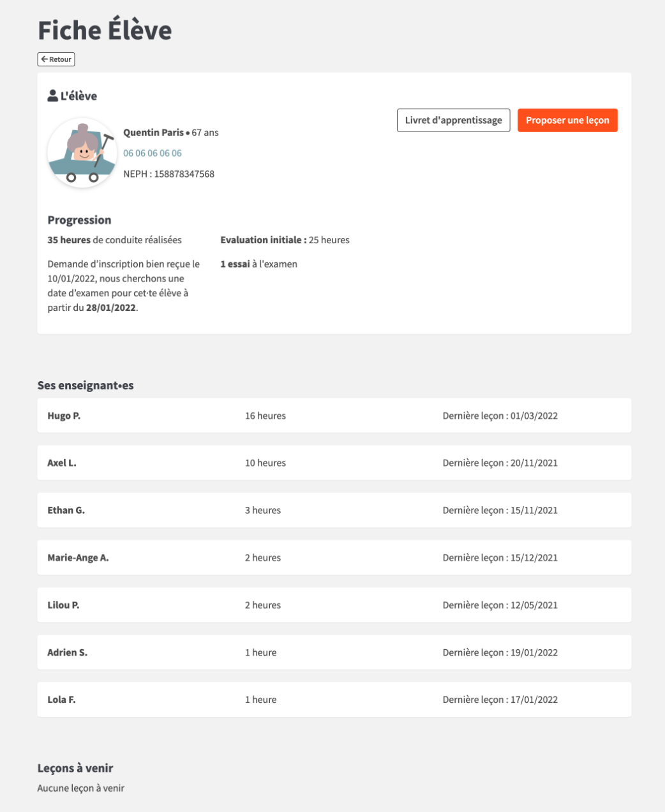Open teacher row Lola F.
The image size is (665, 812).
click(334, 700)
